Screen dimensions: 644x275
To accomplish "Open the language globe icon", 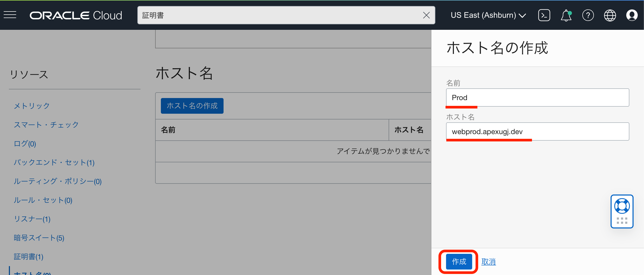I will click(610, 15).
